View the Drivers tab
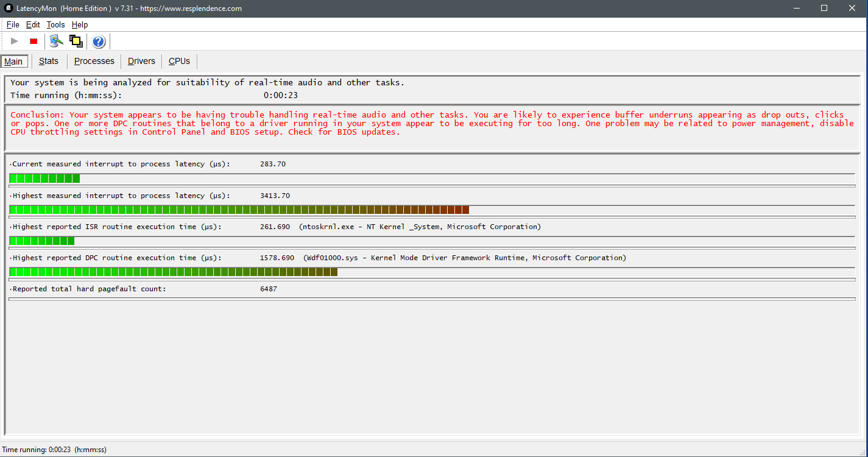The width and height of the screenshot is (868, 457). pyautogui.click(x=141, y=61)
